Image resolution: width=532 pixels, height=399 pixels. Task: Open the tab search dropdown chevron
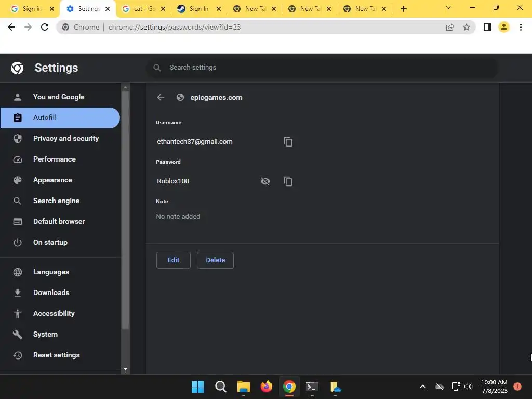448,7
